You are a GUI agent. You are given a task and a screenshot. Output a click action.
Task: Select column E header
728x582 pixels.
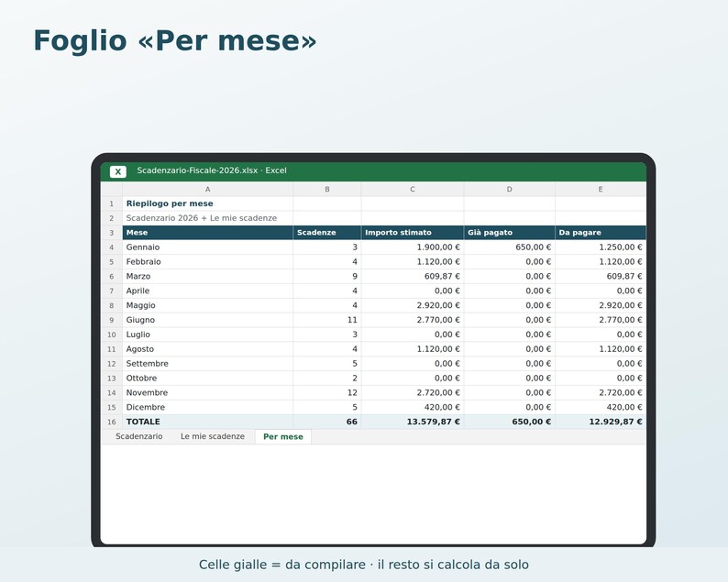(601, 189)
